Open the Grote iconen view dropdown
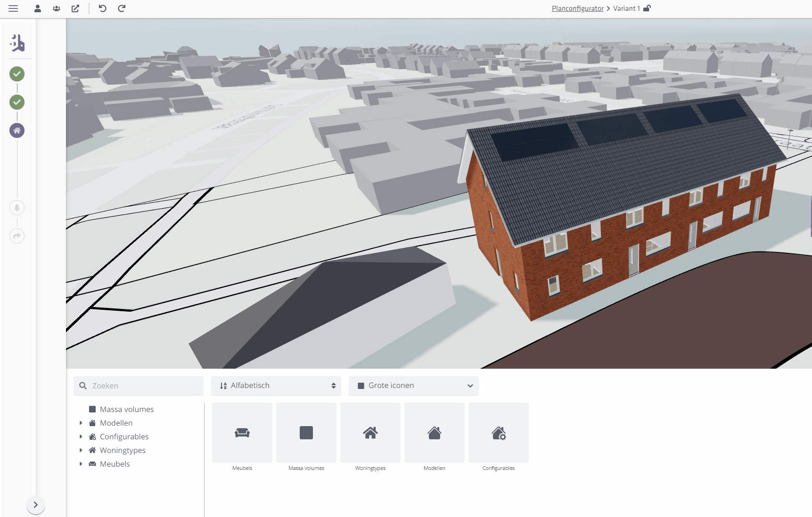812x517 pixels. (x=414, y=386)
